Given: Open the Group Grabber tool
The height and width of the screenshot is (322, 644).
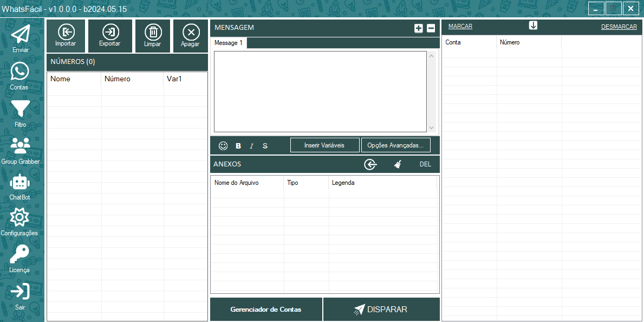Looking at the screenshot, I should tap(20, 149).
